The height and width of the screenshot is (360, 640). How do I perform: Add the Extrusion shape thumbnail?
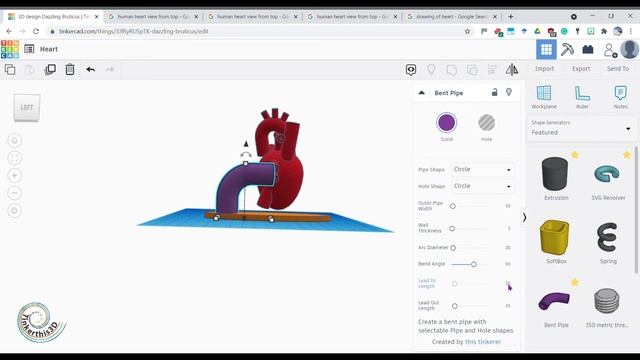pyautogui.click(x=555, y=174)
